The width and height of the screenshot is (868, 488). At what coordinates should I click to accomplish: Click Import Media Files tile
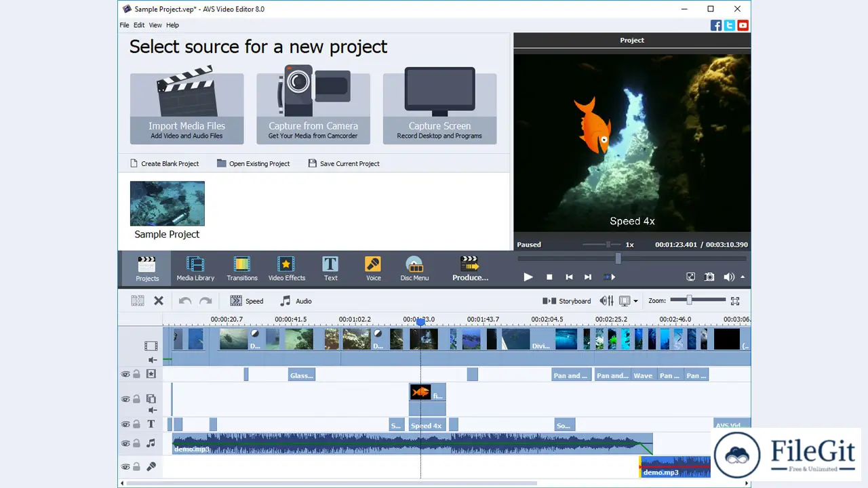[186, 108]
